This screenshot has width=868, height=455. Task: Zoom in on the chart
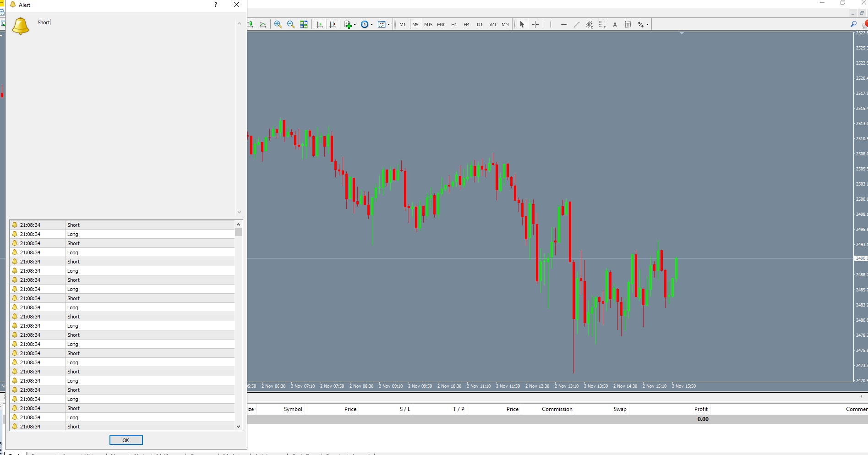click(278, 24)
